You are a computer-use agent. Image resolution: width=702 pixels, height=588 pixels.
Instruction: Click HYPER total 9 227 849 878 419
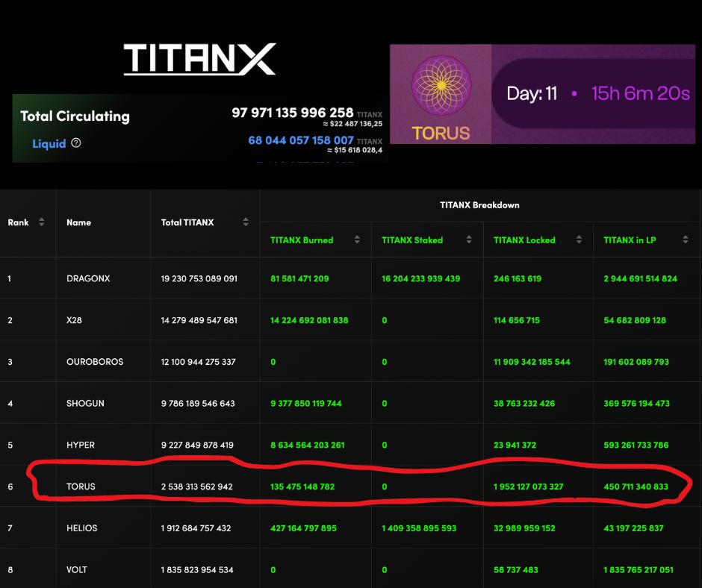point(197,445)
